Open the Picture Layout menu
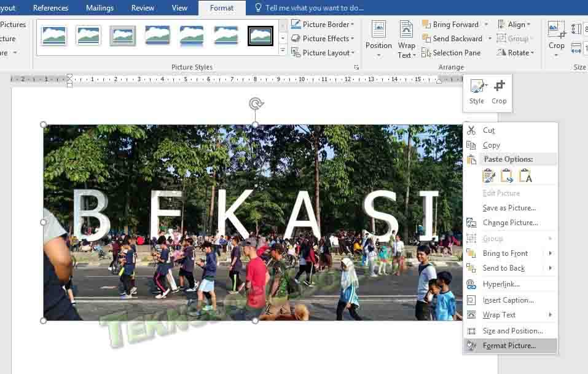The width and height of the screenshot is (588, 374). (x=323, y=53)
